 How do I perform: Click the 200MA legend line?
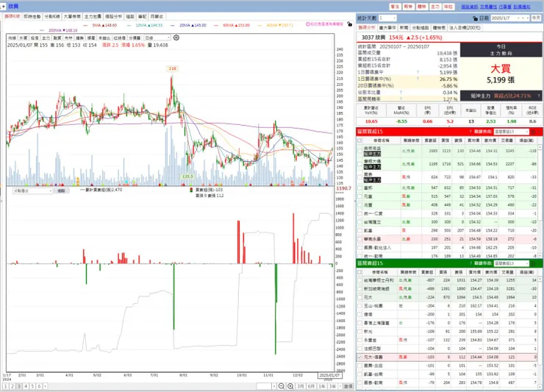(59, 31)
